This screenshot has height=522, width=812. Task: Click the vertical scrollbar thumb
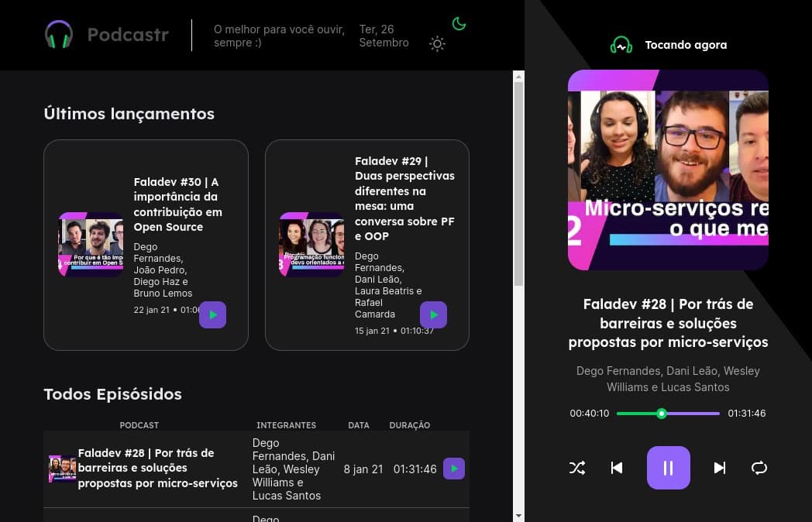pyautogui.click(x=518, y=184)
